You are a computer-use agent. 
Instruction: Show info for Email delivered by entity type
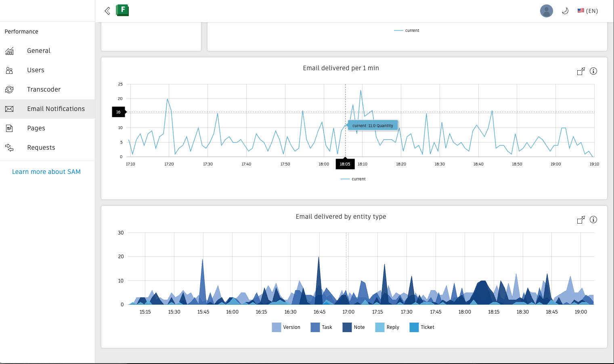point(593,220)
